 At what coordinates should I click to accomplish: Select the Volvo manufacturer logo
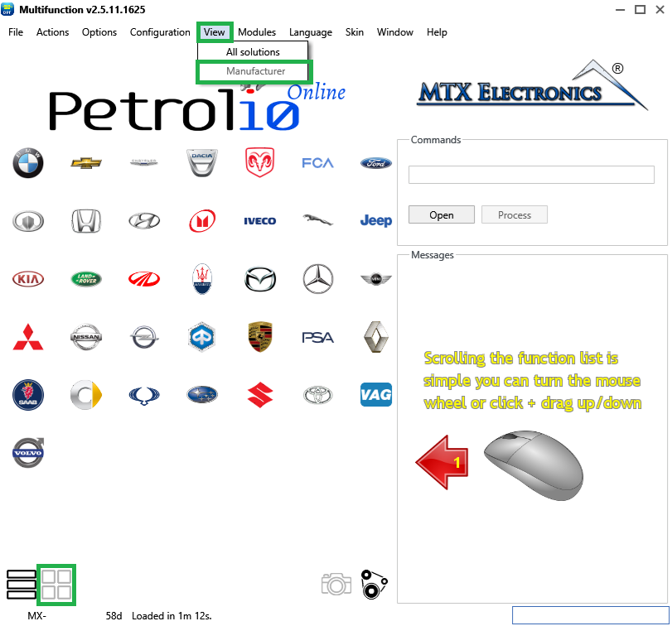(27, 453)
